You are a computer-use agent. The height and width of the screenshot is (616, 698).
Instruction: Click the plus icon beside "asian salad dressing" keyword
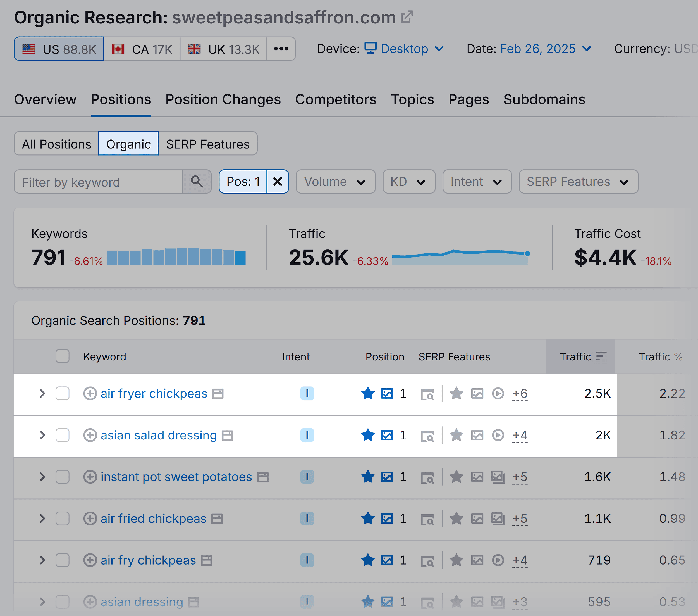pos(90,436)
